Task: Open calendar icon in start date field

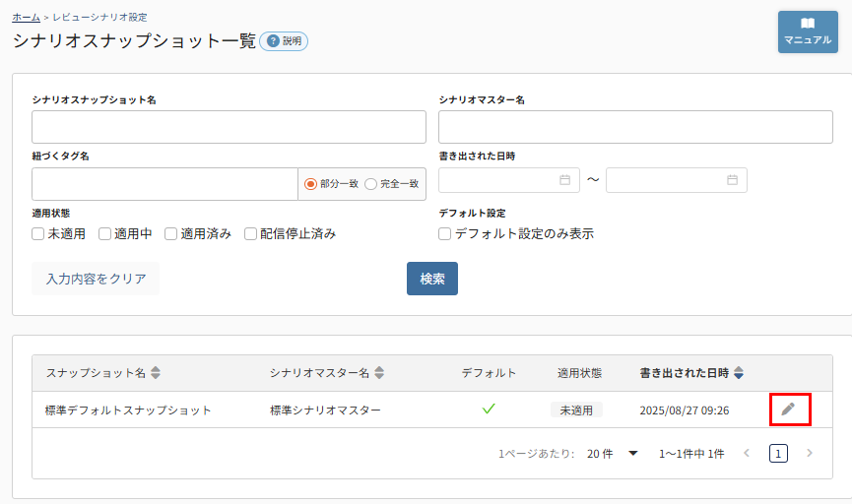Action: point(564,180)
